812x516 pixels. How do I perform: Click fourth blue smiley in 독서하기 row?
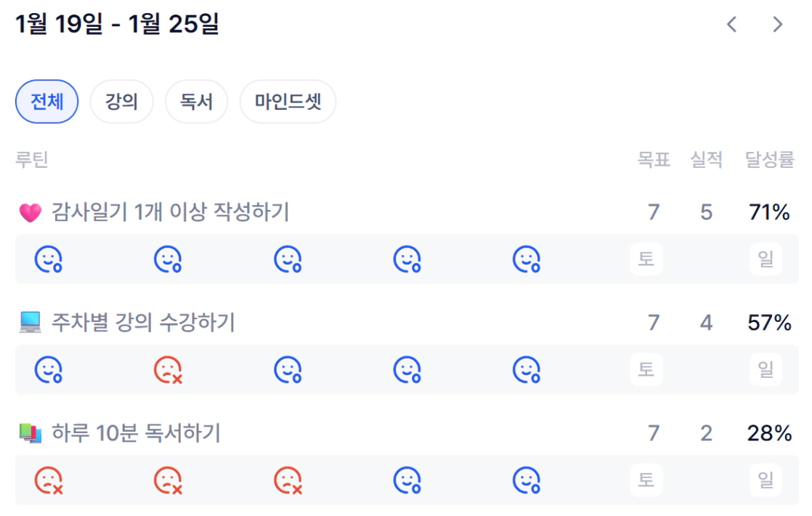(x=407, y=480)
